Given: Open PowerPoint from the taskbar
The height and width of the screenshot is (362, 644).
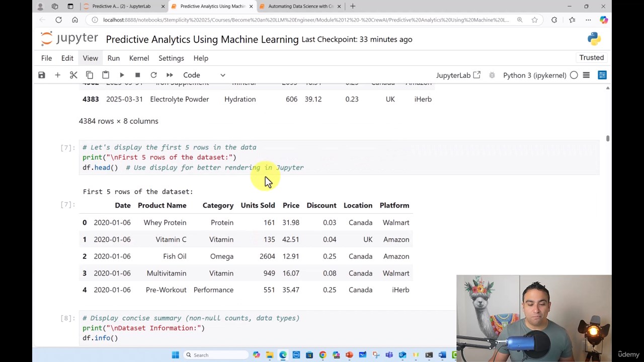Looking at the screenshot, I should (349, 355).
